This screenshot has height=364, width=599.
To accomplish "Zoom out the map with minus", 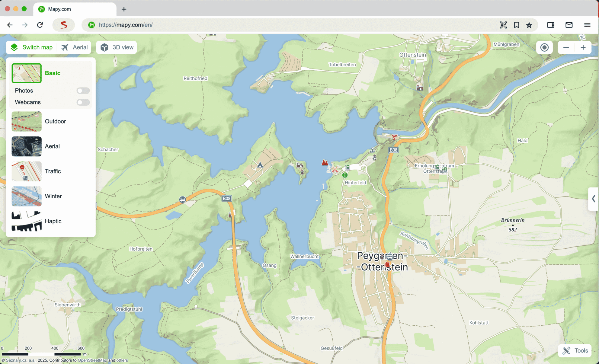I will point(566,47).
